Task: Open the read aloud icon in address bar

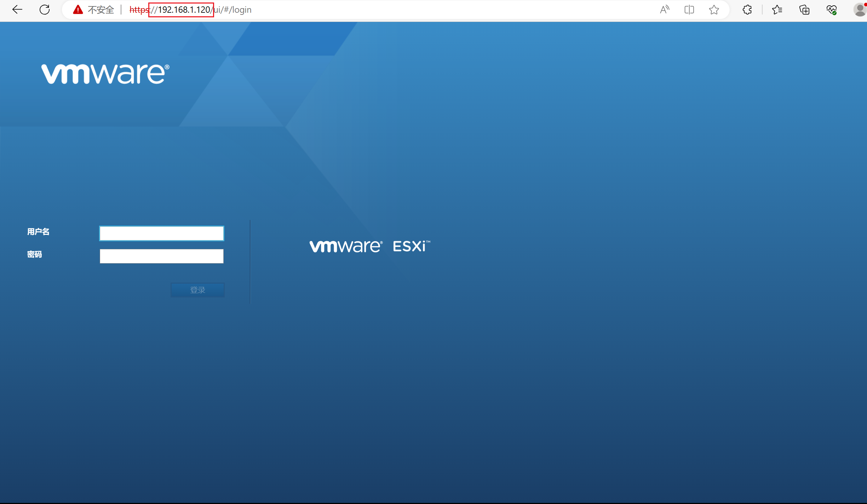Action: (665, 10)
